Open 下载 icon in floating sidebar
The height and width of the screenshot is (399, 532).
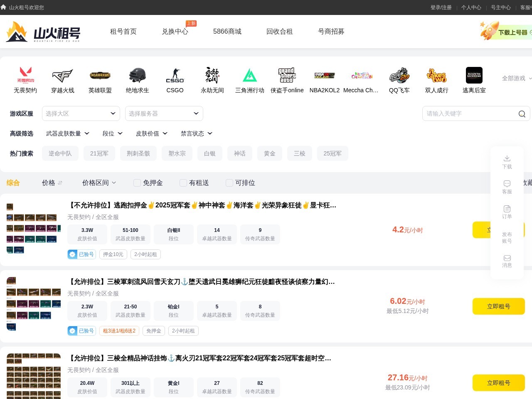point(507,158)
